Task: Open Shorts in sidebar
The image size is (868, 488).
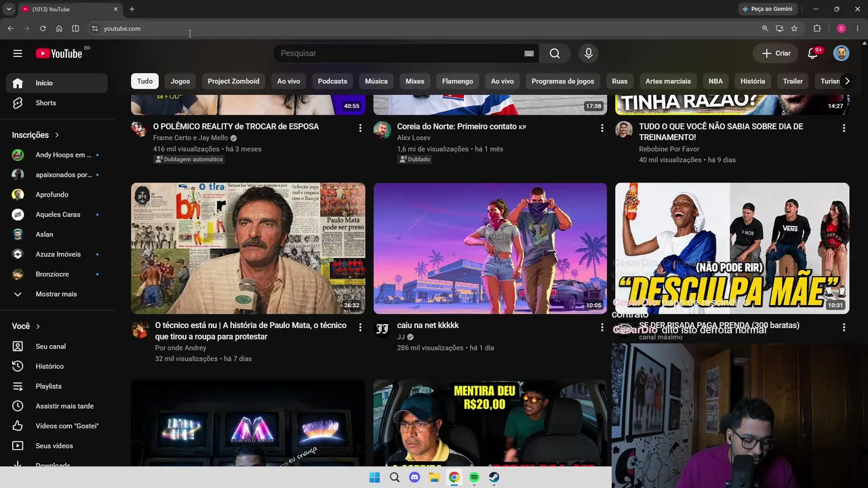Action: pos(57,103)
